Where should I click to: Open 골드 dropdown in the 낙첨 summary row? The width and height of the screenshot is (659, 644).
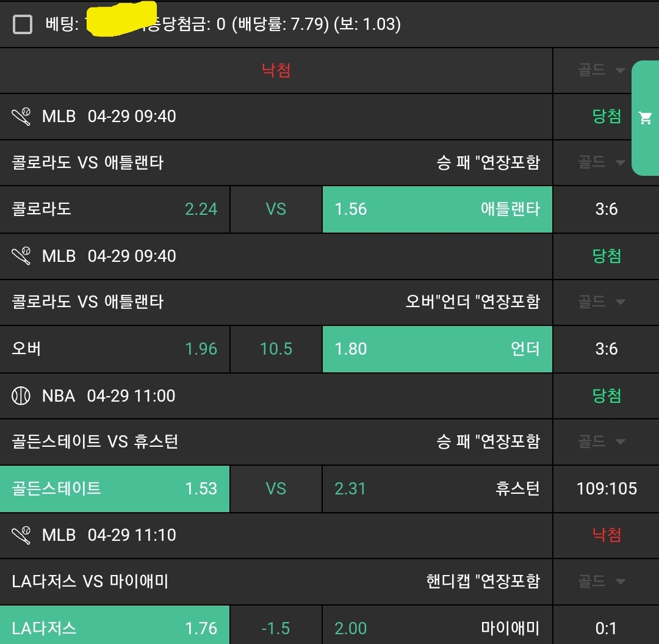(602, 70)
